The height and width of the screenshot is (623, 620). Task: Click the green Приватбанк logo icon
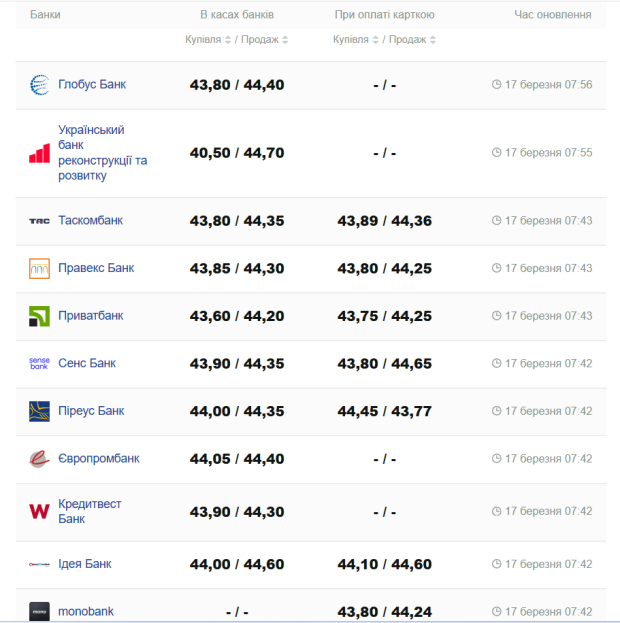(39, 316)
